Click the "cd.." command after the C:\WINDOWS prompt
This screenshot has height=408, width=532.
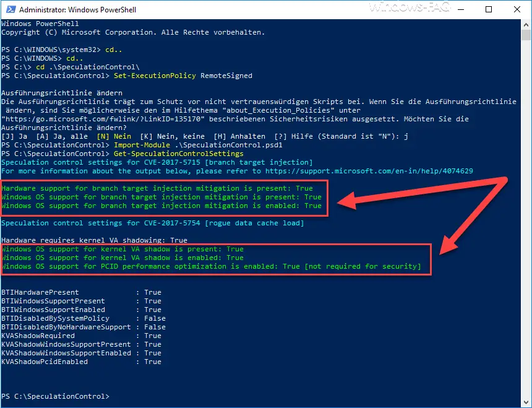(75, 58)
